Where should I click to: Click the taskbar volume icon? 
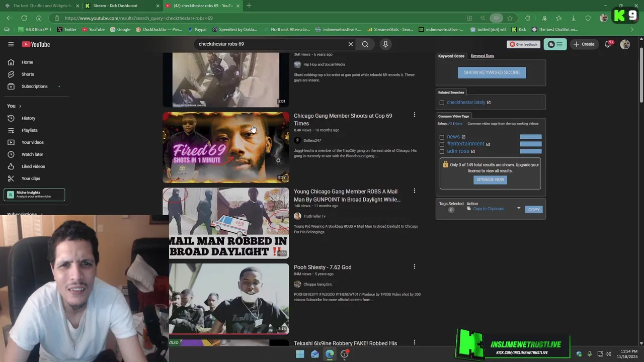click(608, 354)
